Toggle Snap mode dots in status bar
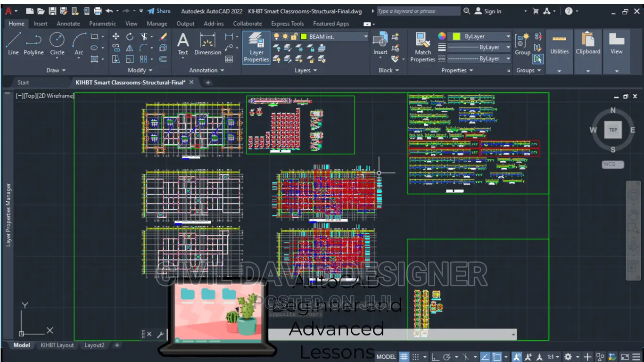This screenshot has height=362, width=644. tap(415, 357)
